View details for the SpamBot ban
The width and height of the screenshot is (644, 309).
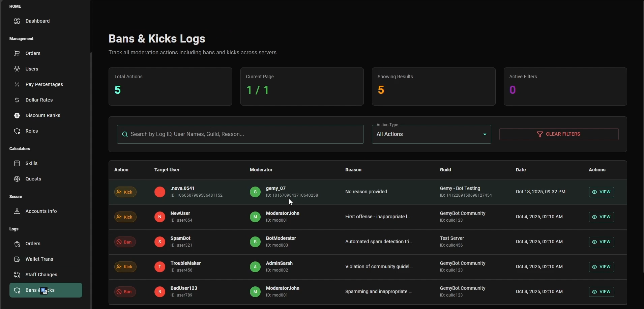click(x=601, y=242)
